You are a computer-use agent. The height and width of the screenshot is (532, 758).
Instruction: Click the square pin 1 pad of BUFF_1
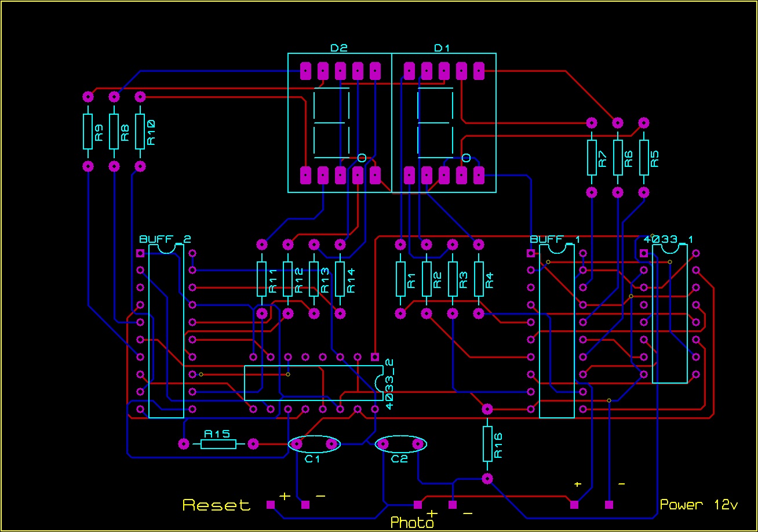coord(530,253)
